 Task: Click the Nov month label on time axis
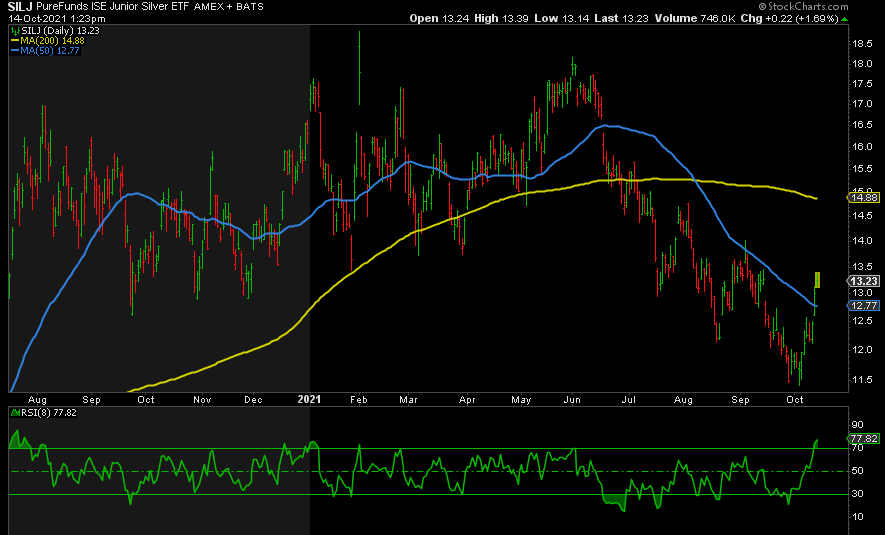click(202, 400)
